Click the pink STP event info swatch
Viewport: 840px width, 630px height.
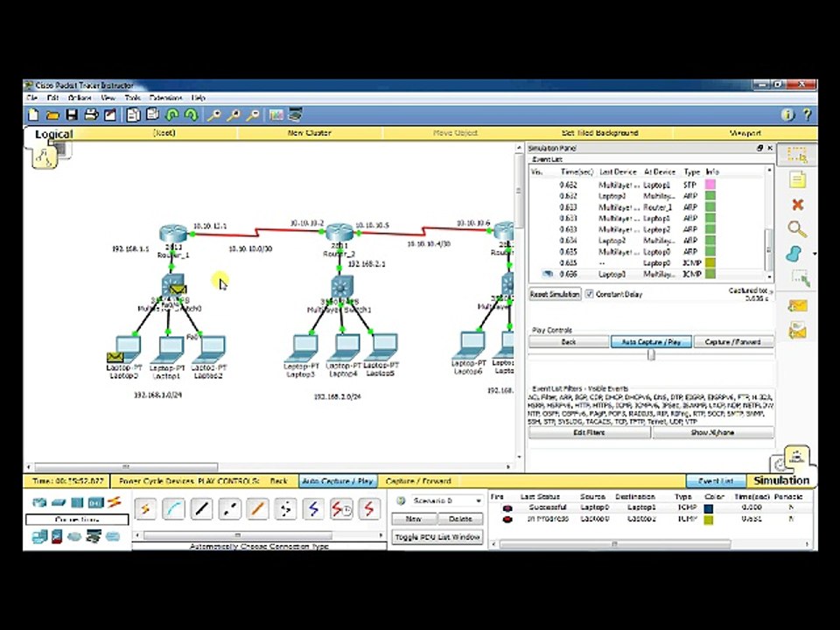point(710,185)
